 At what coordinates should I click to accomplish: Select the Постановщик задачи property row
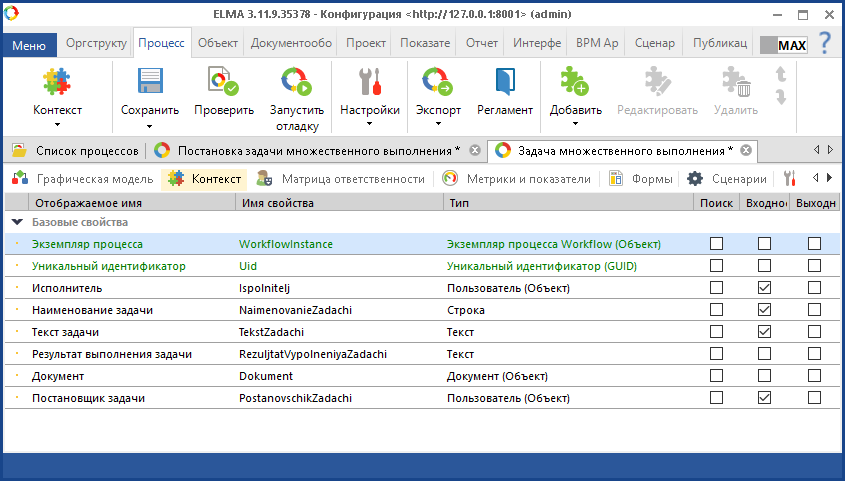tap(88, 398)
